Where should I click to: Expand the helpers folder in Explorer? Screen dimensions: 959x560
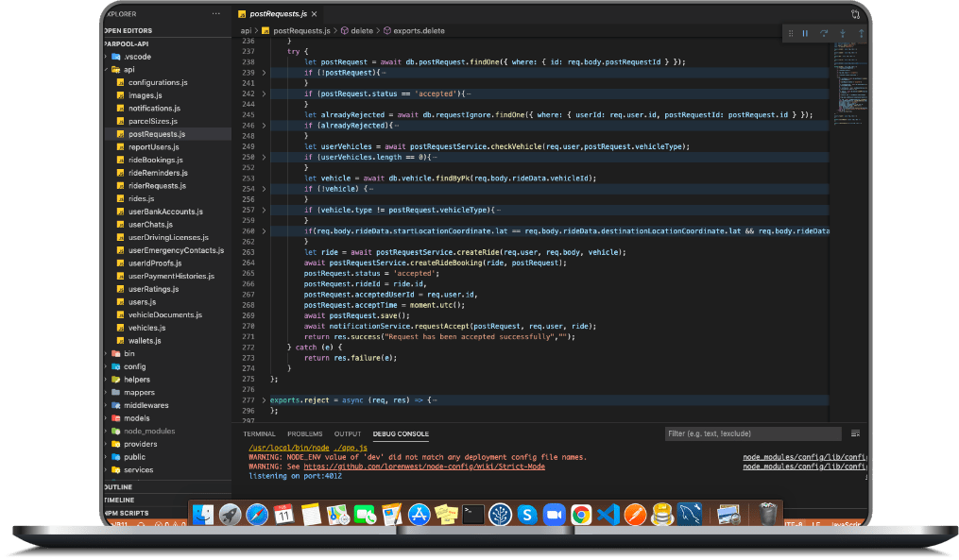click(x=136, y=380)
